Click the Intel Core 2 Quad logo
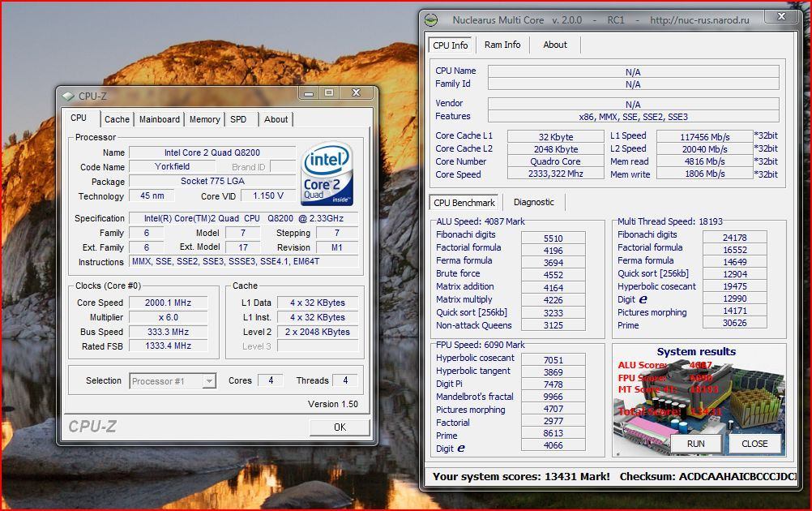This screenshot has height=511, width=812. (x=327, y=174)
